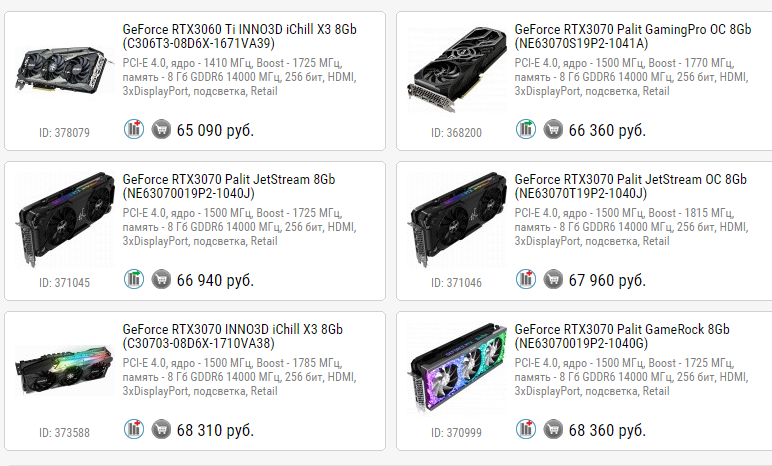
Task: Click the Palit GamingPro OC product image
Action: [x=454, y=68]
